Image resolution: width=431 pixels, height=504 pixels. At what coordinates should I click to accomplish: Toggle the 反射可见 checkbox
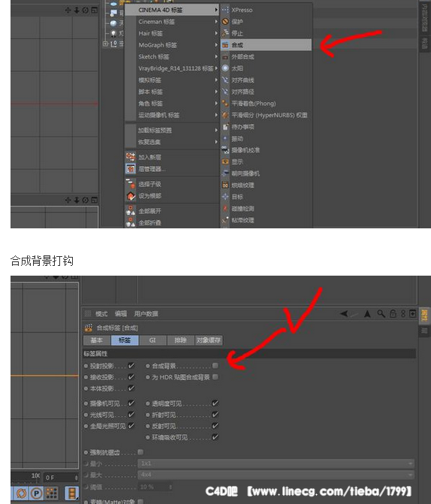(x=215, y=426)
